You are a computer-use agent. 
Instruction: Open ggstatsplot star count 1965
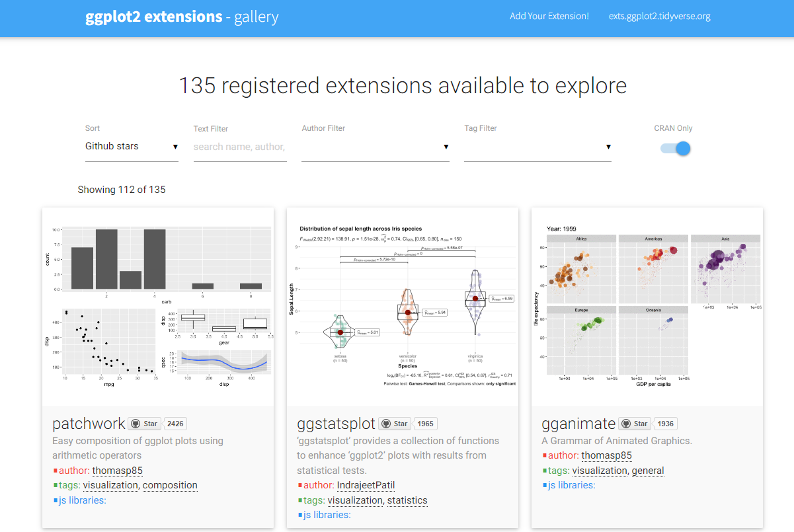pyautogui.click(x=425, y=424)
